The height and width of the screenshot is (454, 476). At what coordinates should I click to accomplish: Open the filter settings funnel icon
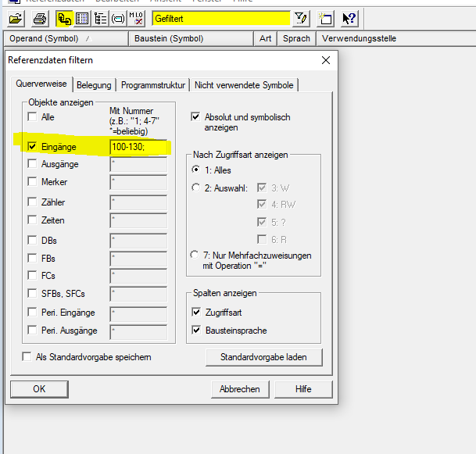click(301, 19)
